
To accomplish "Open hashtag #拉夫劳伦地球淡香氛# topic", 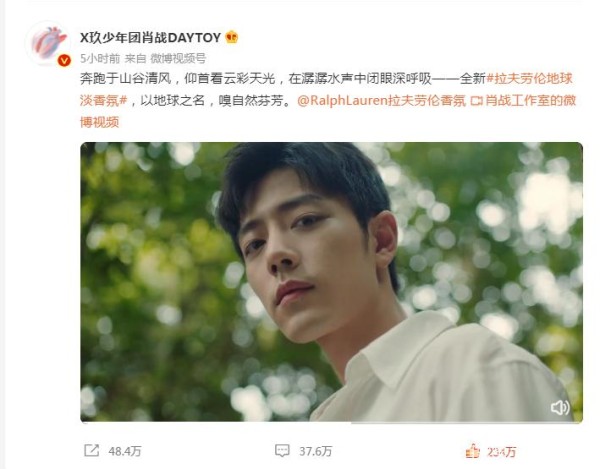I will [x=326, y=89].
